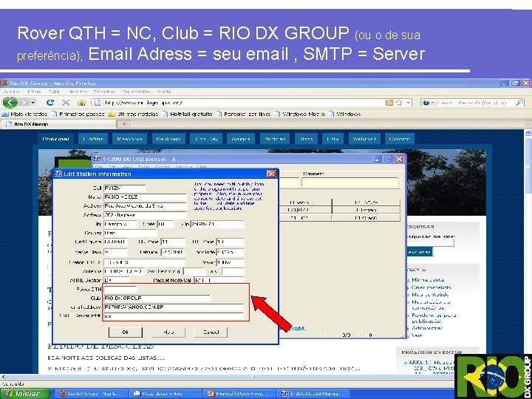Click the Packet Node Call input field

[219, 280]
